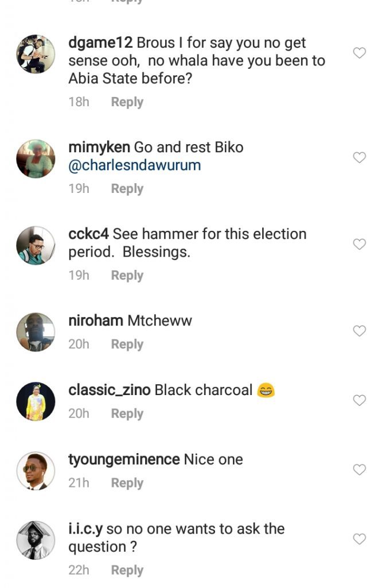Reply to i.i.c.y's question comment
390x588 pixels.
pos(127,570)
